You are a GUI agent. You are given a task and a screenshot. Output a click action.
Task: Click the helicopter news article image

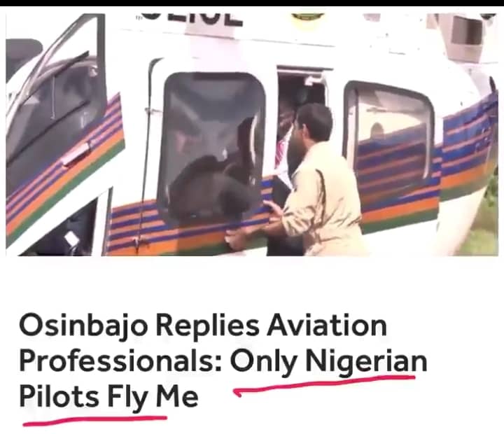pos(252,134)
